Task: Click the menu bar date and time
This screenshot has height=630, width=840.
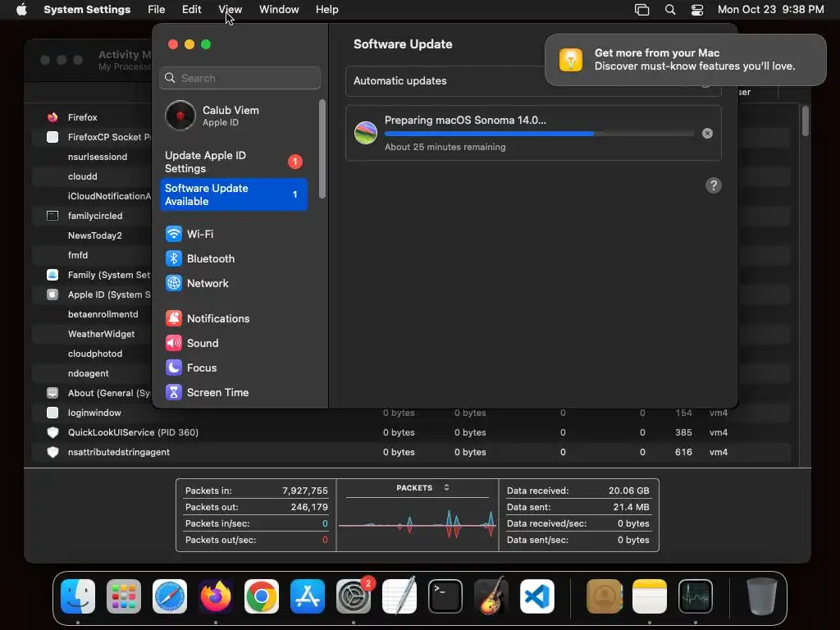Action: pyautogui.click(x=770, y=10)
